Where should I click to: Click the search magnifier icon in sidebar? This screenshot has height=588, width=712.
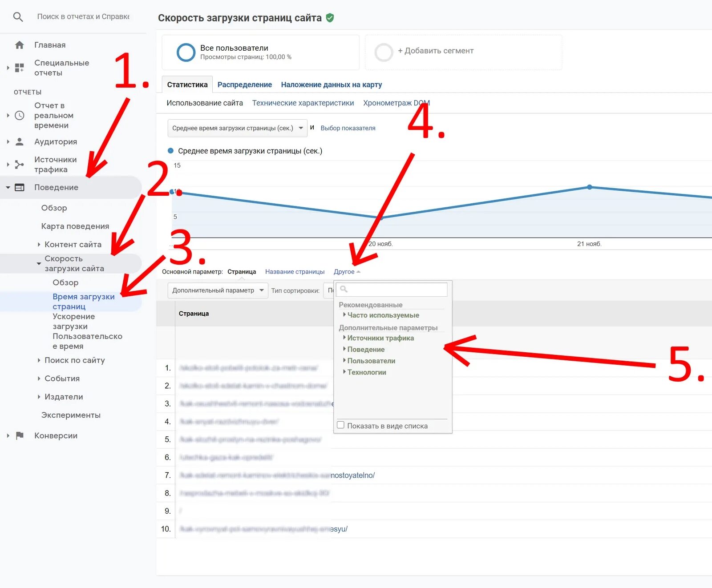pyautogui.click(x=18, y=17)
